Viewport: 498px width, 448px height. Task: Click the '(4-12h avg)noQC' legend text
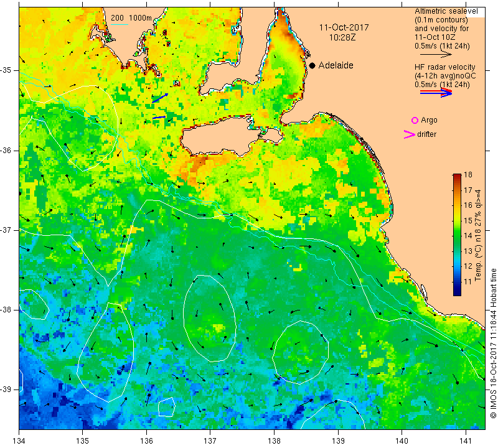[445, 76]
